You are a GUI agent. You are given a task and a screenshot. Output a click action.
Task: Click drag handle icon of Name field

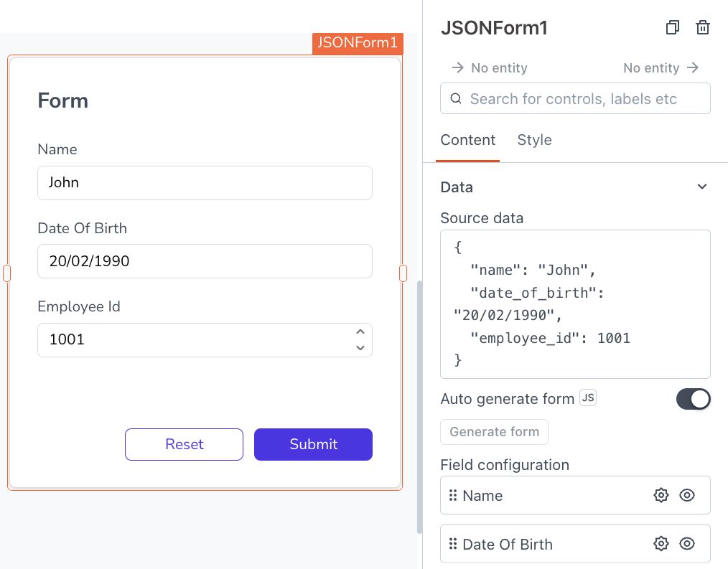[453, 496]
